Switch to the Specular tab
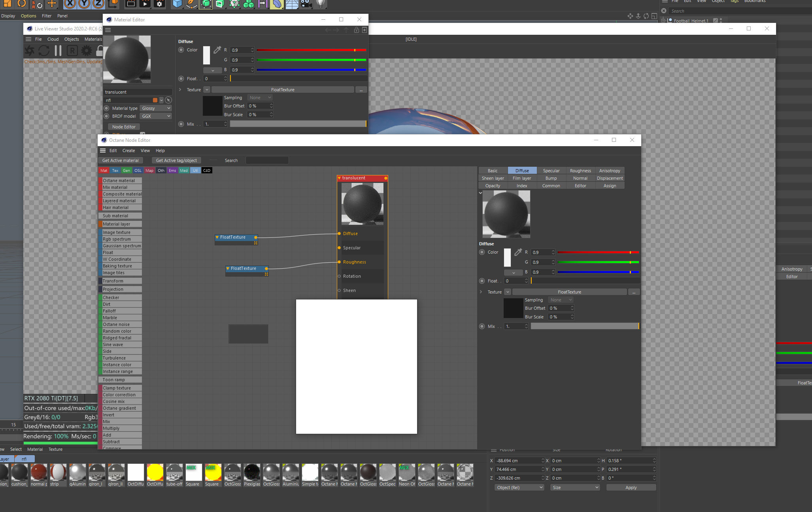The image size is (812, 512). pos(551,171)
